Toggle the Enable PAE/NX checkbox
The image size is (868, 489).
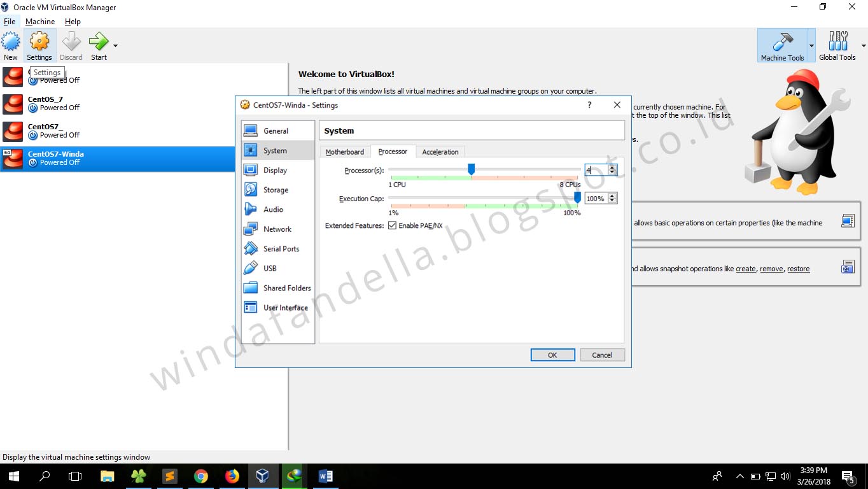click(392, 226)
